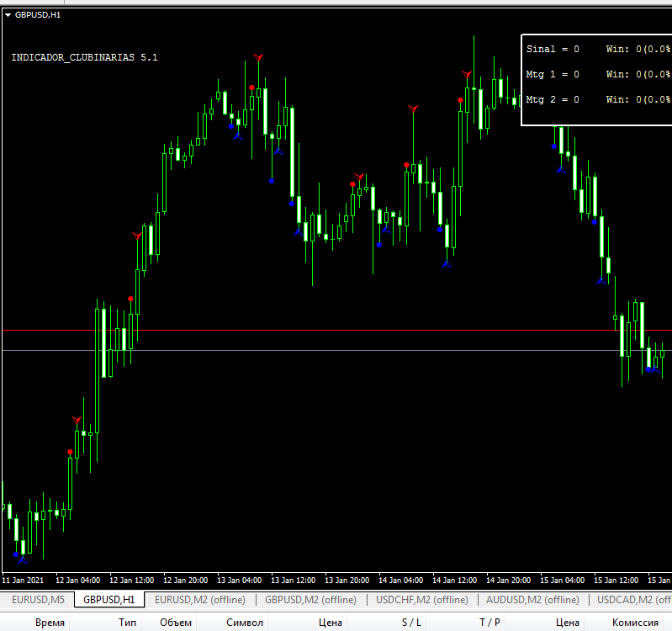
Task: Select the blue buy arrow below the 14 Jan 12:00 low
Action: tap(447, 263)
